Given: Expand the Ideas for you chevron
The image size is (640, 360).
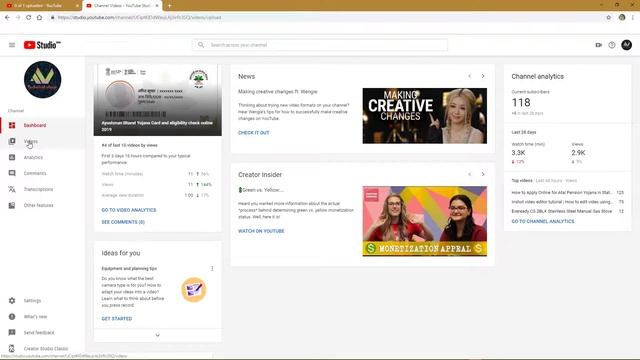Looking at the screenshot, I should (158, 336).
